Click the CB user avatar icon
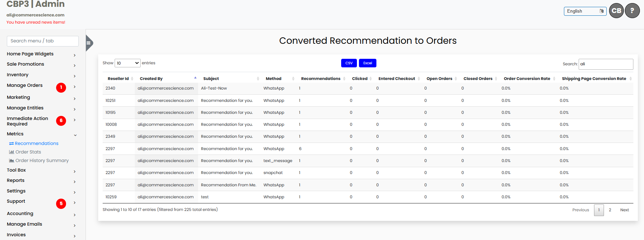Screen dimensions: 644x240 [x=616, y=11]
